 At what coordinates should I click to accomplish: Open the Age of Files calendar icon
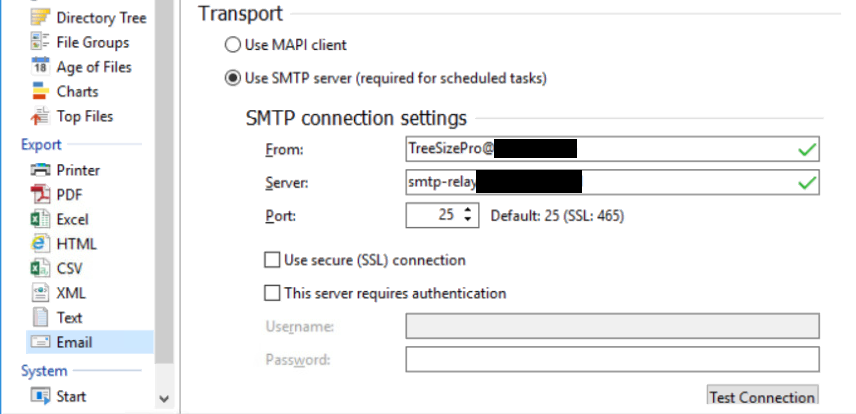(40, 67)
